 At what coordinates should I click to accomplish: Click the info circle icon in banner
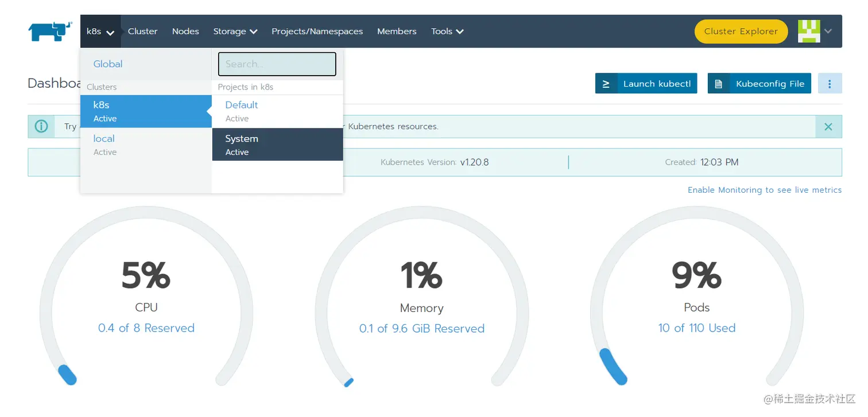point(41,127)
